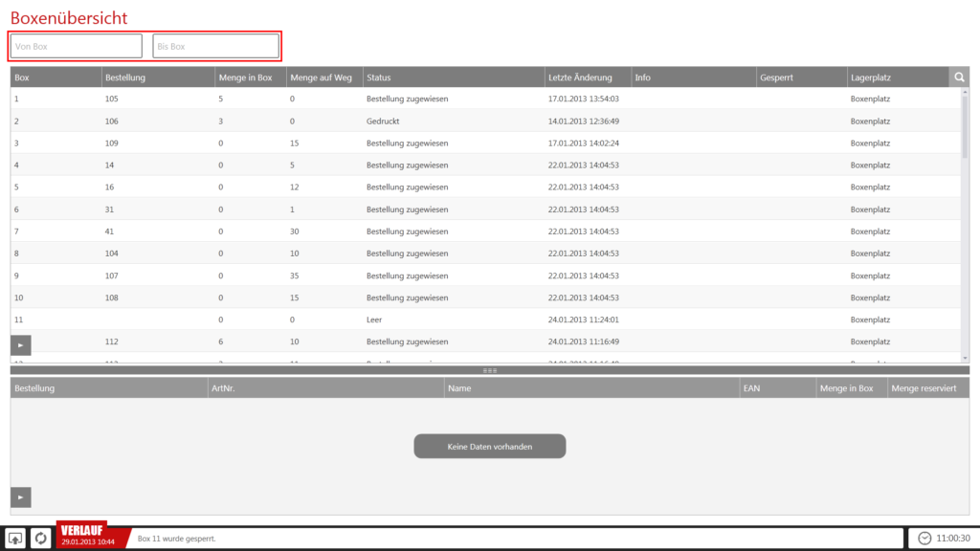Click the clock icon next to the time
Viewport: 980px width, 551px height.
point(924,539)
